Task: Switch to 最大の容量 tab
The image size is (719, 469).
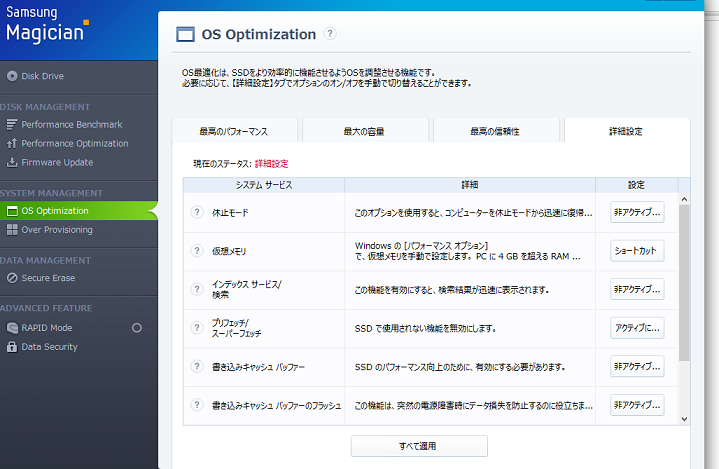Action: coord(365,131)
